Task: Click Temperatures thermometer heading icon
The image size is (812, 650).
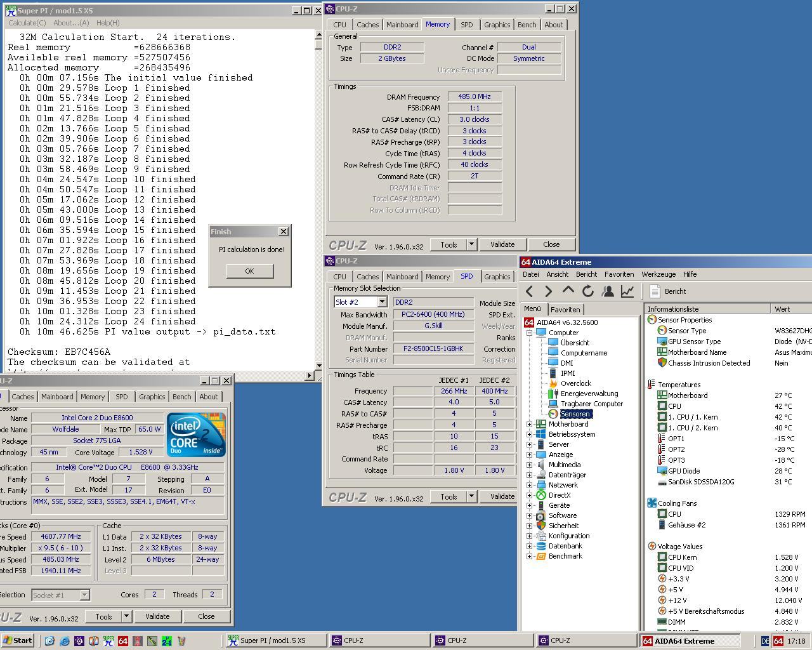Action: [652, 385]
